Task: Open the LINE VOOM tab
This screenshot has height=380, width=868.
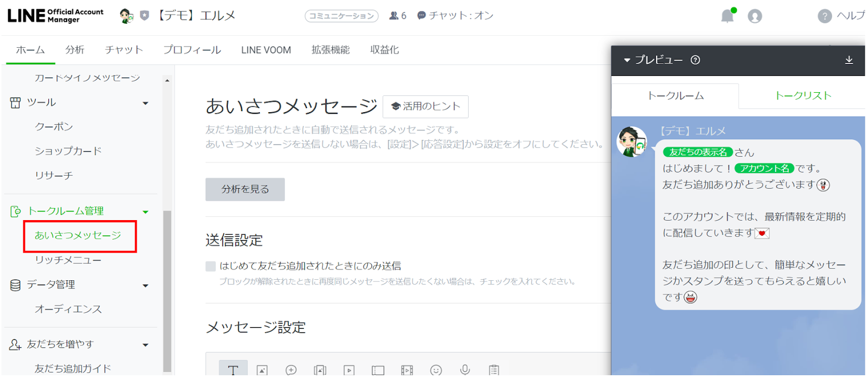Action: (266, 50)
